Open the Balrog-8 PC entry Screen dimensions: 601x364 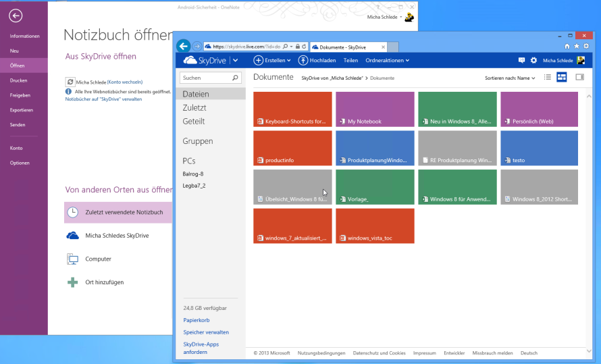tap(193, 174)
